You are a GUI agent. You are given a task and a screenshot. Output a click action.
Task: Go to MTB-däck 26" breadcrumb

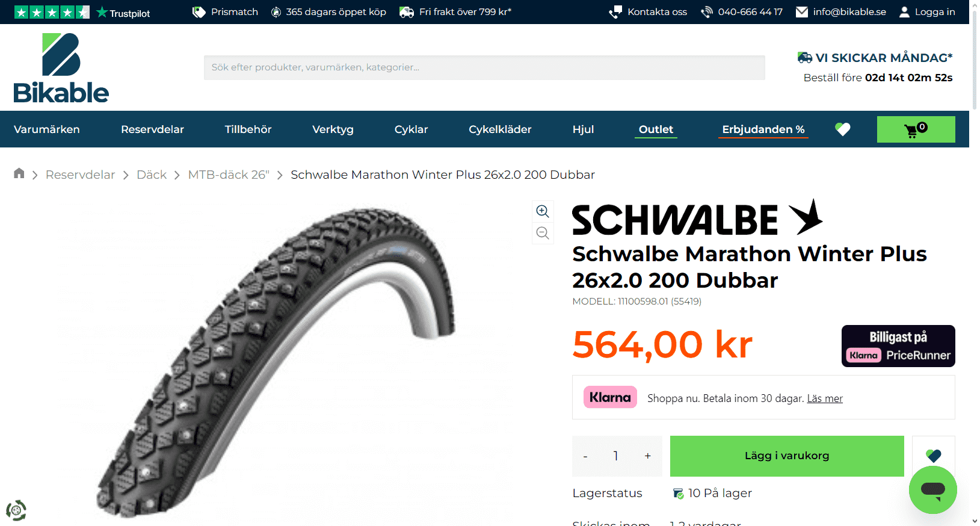pyautogui.click(x=229, y=175)
